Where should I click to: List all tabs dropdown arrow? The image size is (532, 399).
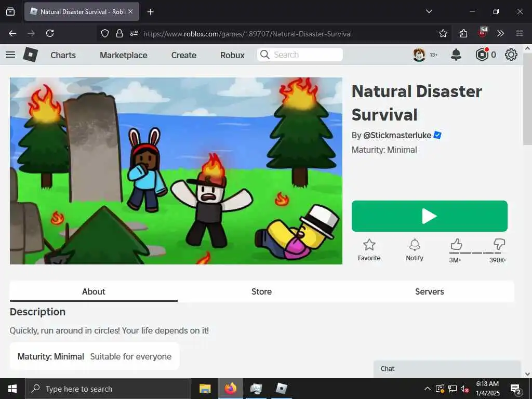click(x=429, y=11)
